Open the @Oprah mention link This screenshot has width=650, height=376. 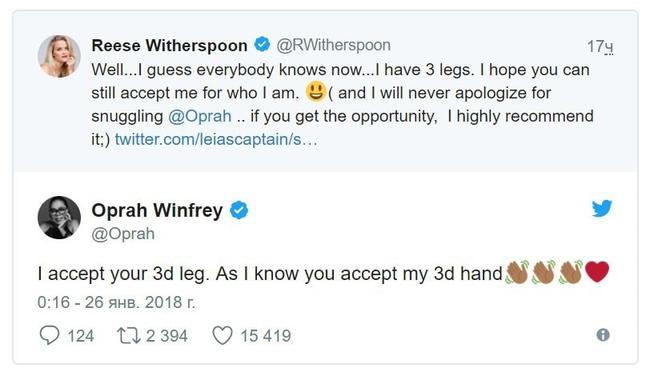(x=200, y=116)
